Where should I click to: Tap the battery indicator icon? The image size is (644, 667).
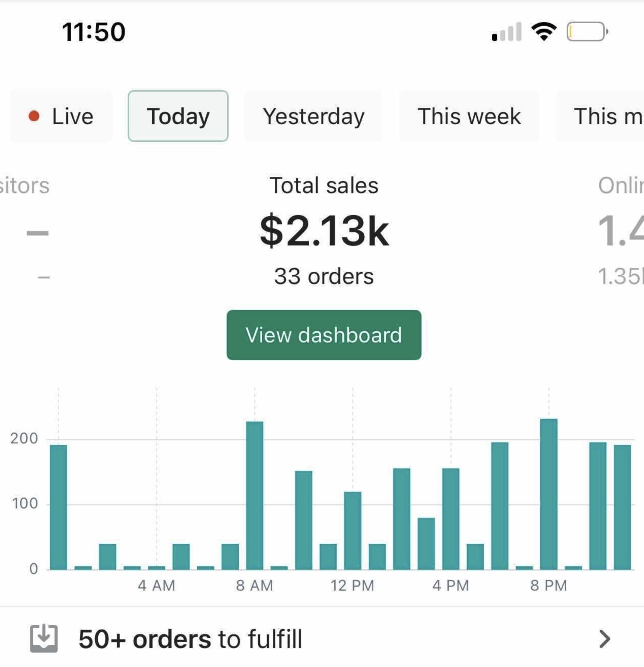[587, 32]
